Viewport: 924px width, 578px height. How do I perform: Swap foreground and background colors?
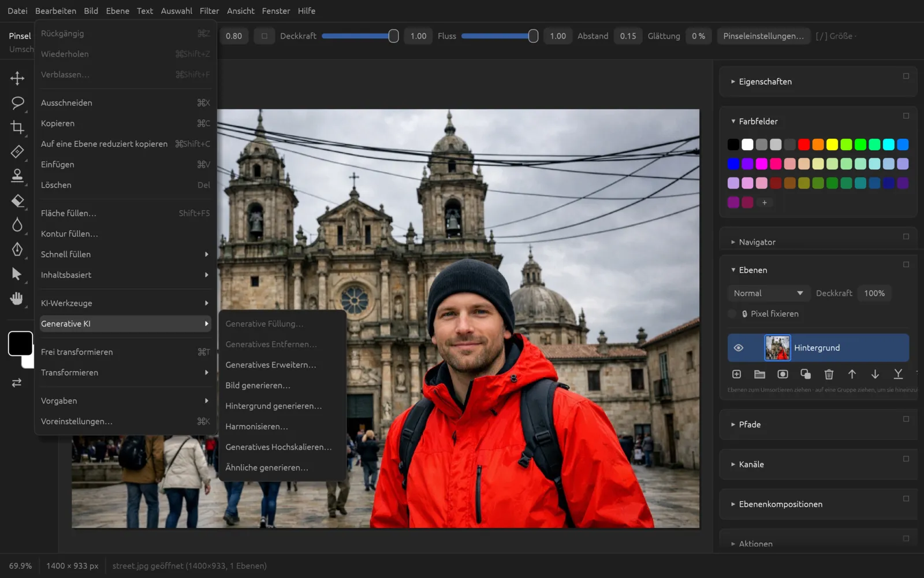point(17,383)
